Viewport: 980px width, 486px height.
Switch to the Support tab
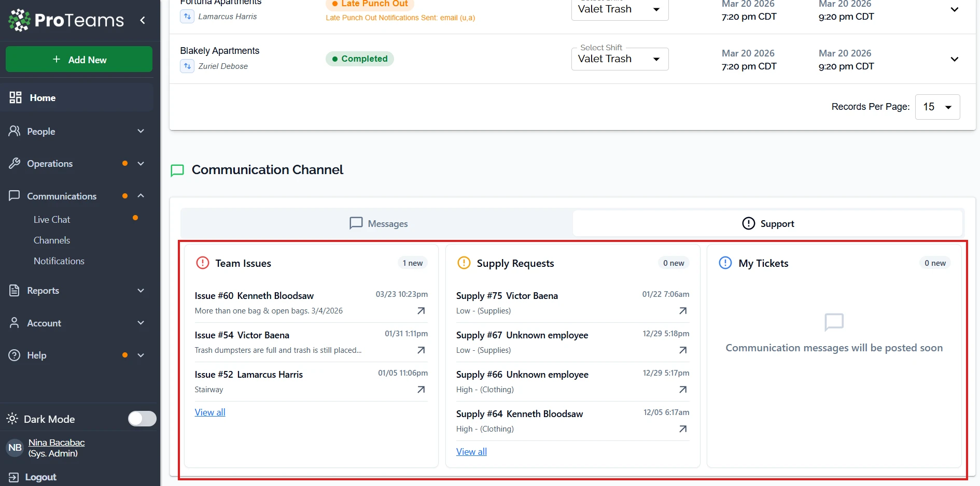[768, 223]
